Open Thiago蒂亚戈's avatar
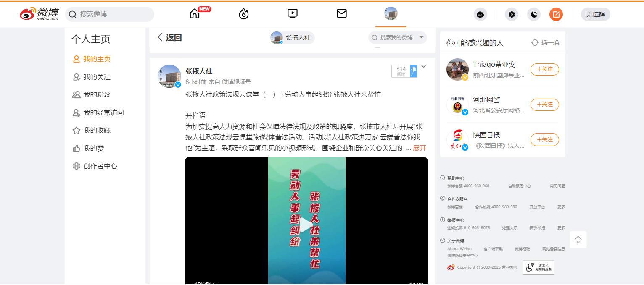Viewport: 644px width, 285px height. 457,69
